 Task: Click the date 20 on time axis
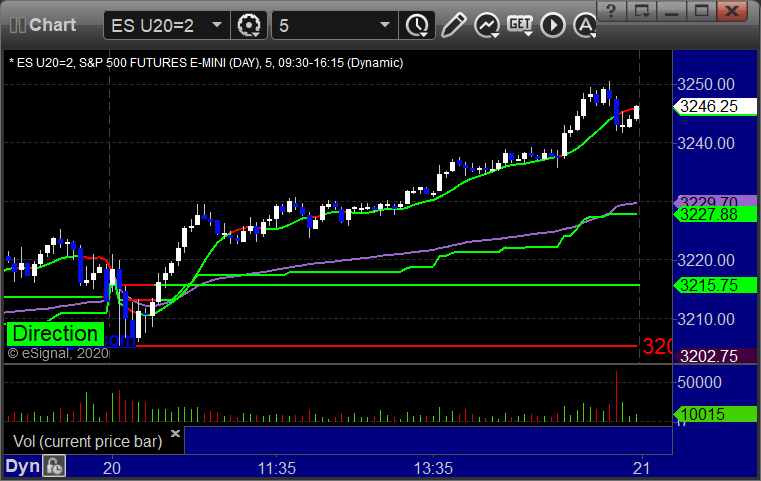(112, 468)
